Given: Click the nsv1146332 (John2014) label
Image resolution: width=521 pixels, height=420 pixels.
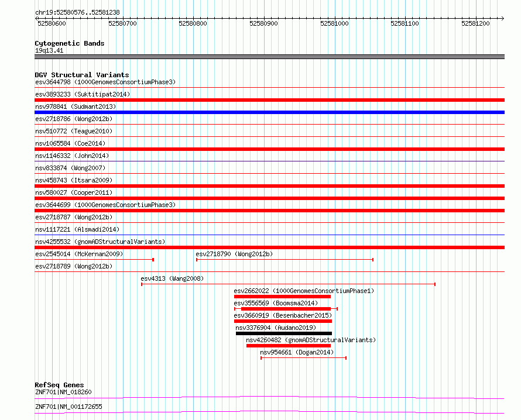Looking at the screenshot, I should pos(72,156).
